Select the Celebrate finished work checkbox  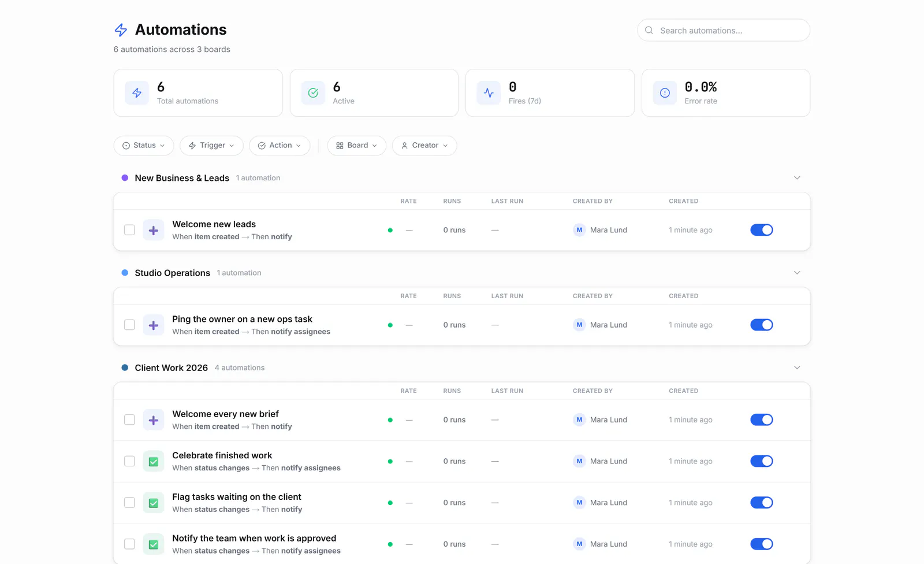tap(129, 461)
